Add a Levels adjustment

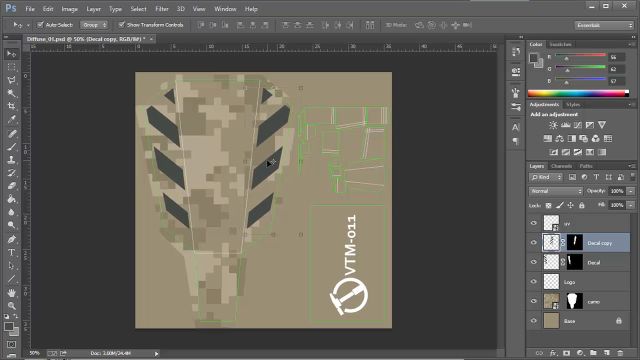pos(565,125)
